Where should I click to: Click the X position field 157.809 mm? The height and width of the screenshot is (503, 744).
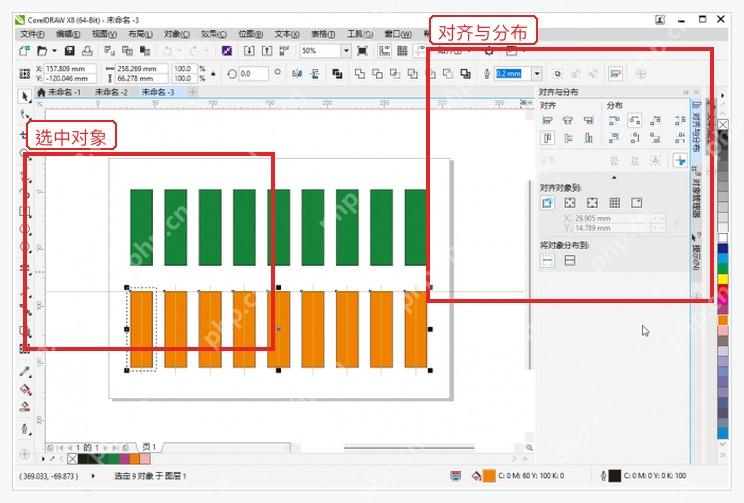pyautogui.click(x=70, y=69)
